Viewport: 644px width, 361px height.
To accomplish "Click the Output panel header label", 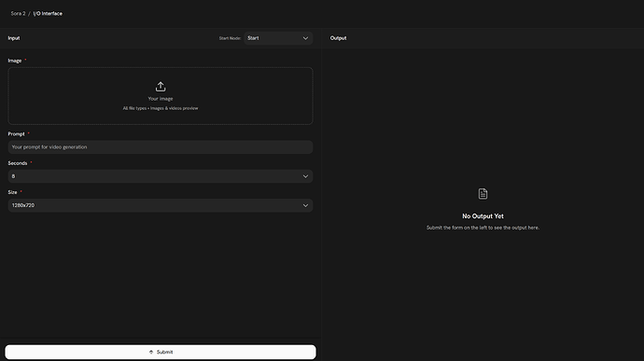I will 339,38.
